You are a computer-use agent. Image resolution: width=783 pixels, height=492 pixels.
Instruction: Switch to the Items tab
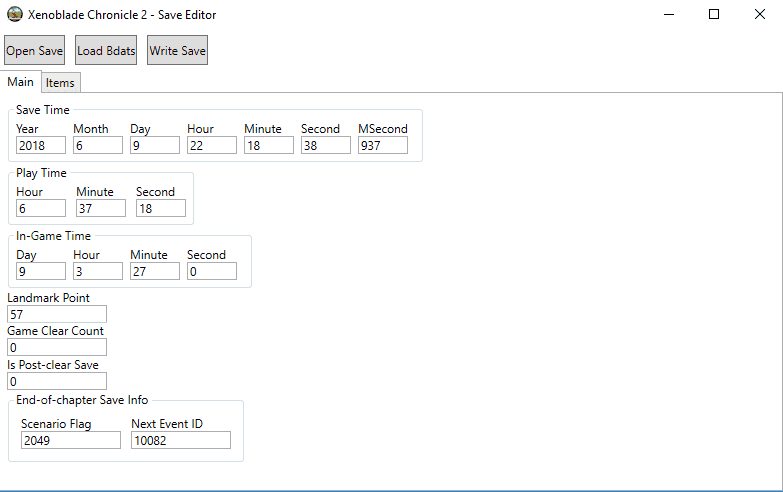(x=60, y=83)
